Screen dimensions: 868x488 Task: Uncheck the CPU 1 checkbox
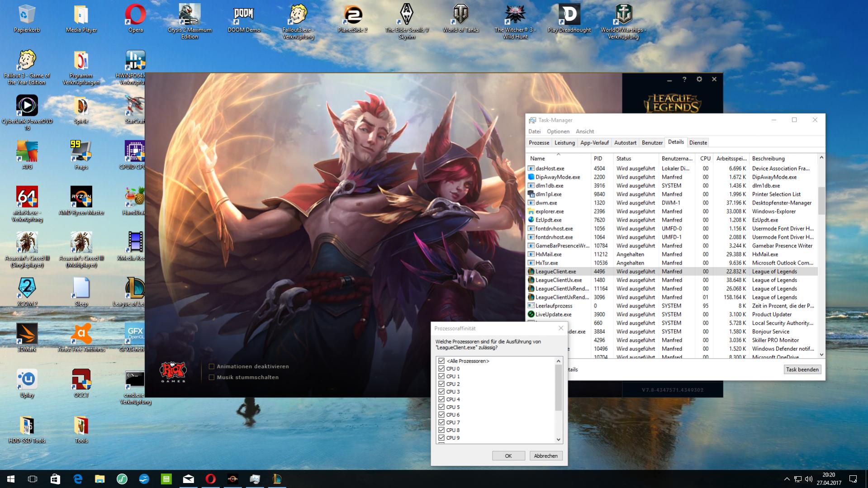tap(441, 376)
